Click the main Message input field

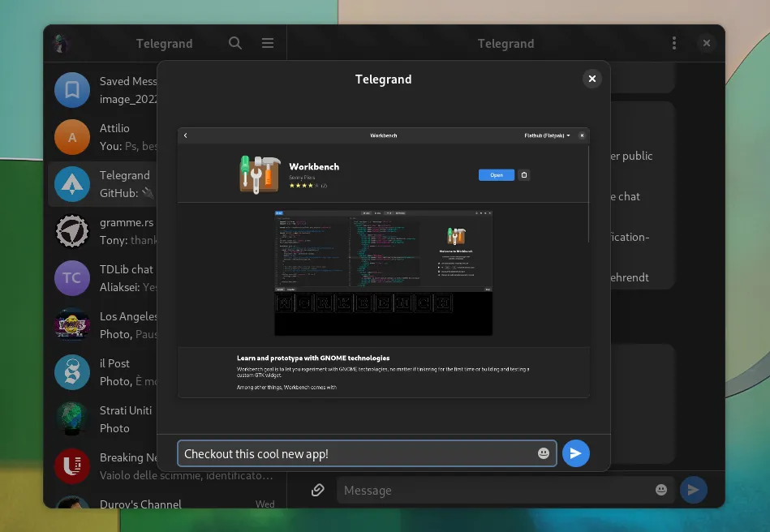[x=495, y=490]
